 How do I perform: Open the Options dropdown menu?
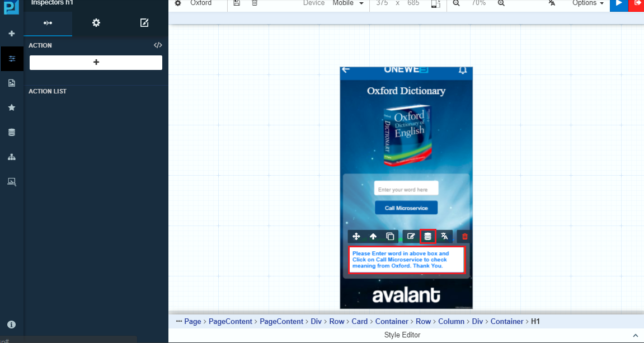click(588, 3)
